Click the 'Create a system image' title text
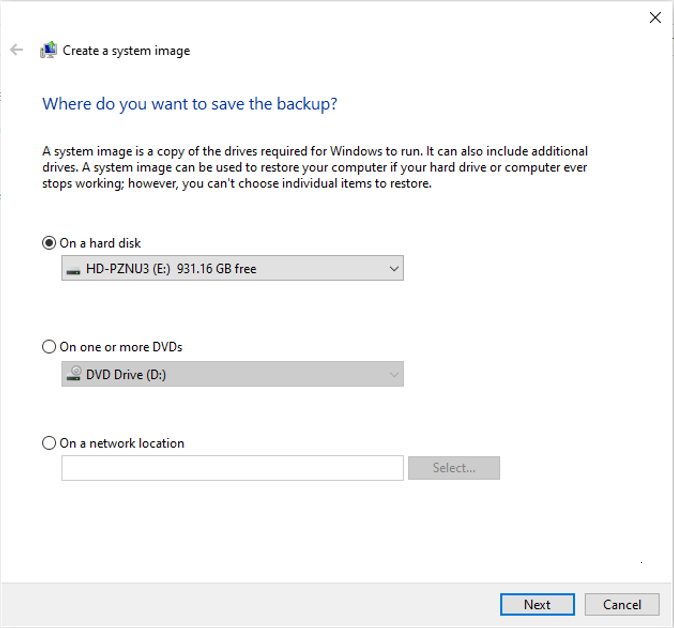 tap(126, 50)
